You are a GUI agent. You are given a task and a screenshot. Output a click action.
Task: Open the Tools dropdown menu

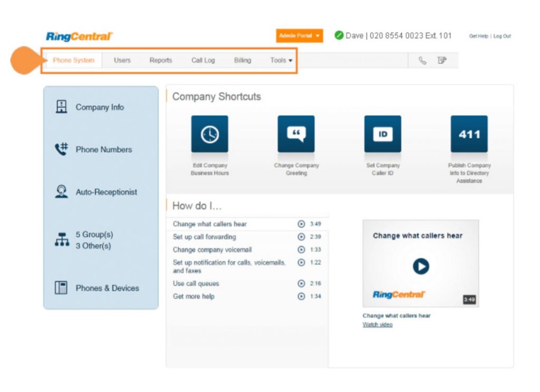click(281, 61)
